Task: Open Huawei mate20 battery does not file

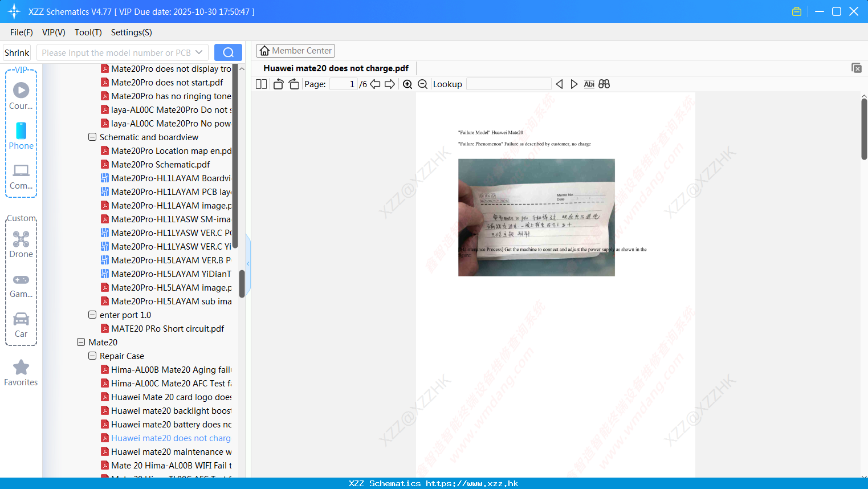Action: [x=166, y=424]
